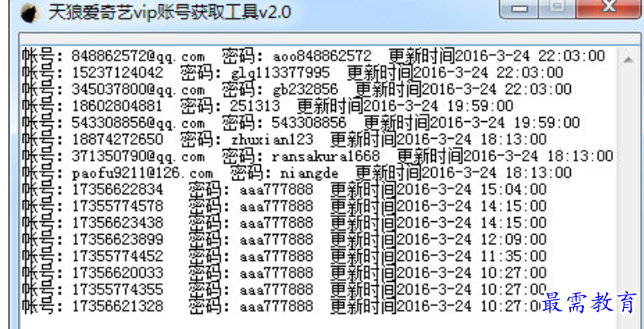Select account 17355774578

point(118,206)
